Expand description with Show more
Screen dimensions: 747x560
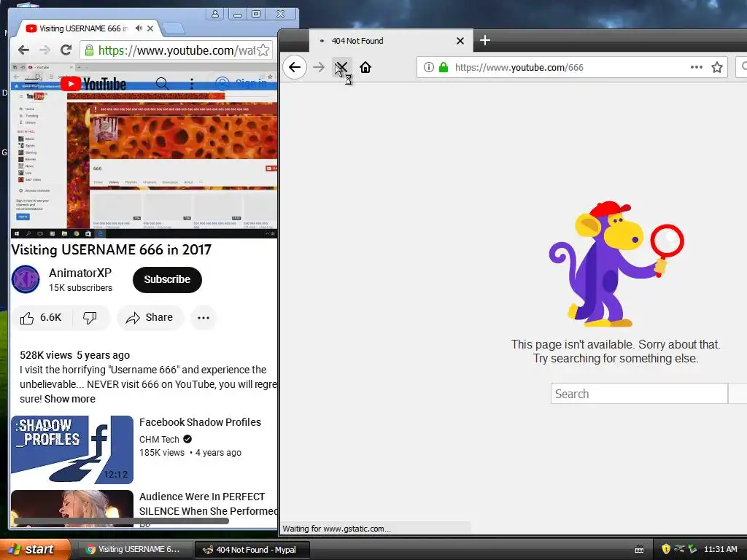coord(69,399)
